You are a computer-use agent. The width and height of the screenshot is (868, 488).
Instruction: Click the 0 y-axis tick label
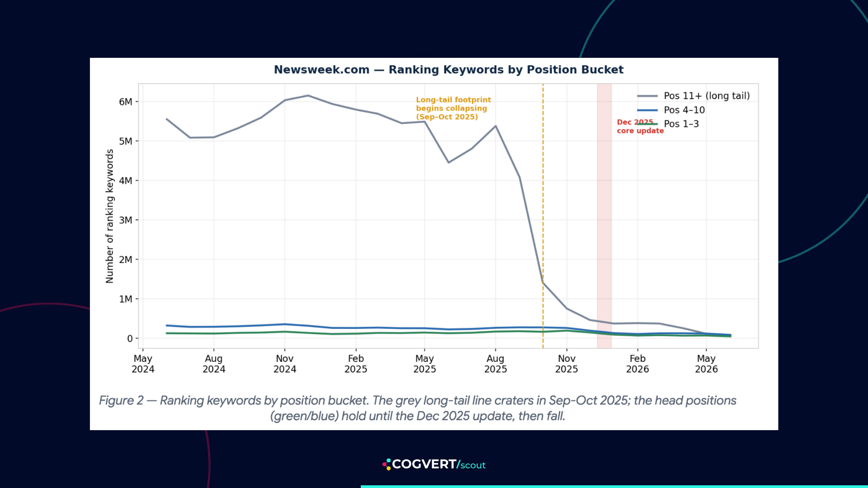pyautogui.click(x=130, y=338)
